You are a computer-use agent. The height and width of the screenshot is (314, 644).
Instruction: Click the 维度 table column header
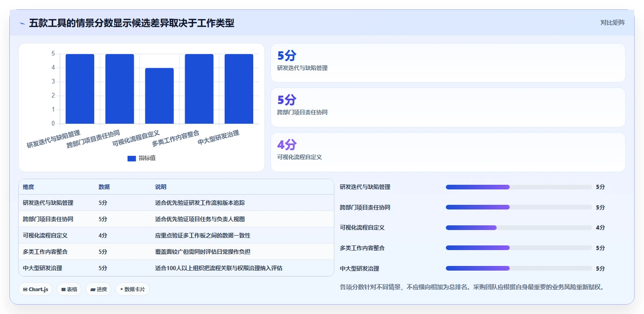pyautogui.click(x=28, y=187)
